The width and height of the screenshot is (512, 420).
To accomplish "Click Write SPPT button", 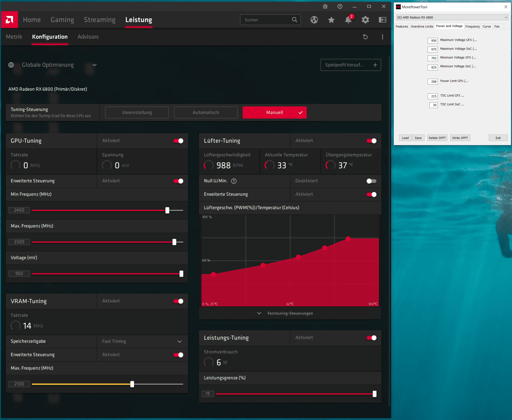I will 460,138.
